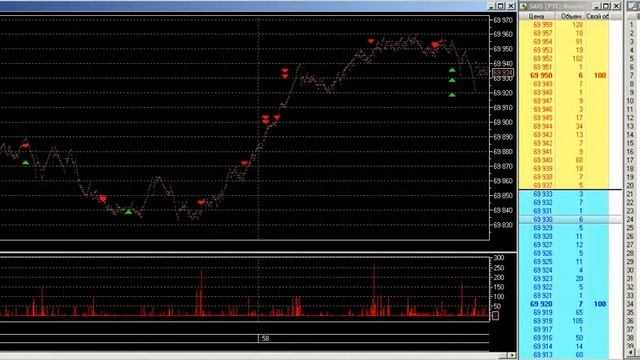Click green buy marker near price 69 840
Screen dimensions: 640x360
click(129, 212)
